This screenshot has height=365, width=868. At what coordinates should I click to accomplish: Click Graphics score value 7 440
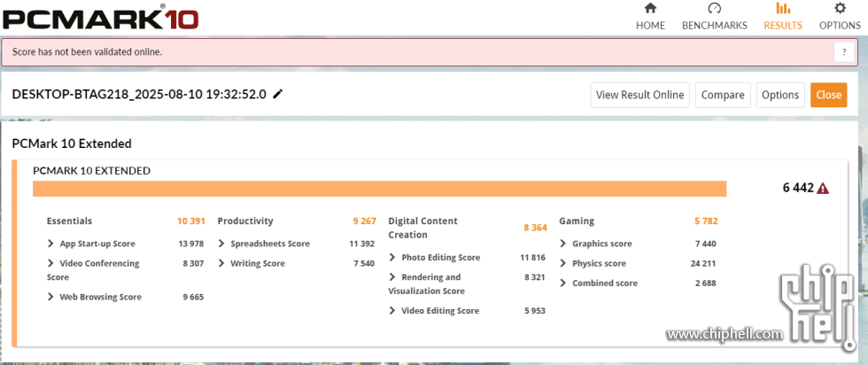tap(705, 244)
